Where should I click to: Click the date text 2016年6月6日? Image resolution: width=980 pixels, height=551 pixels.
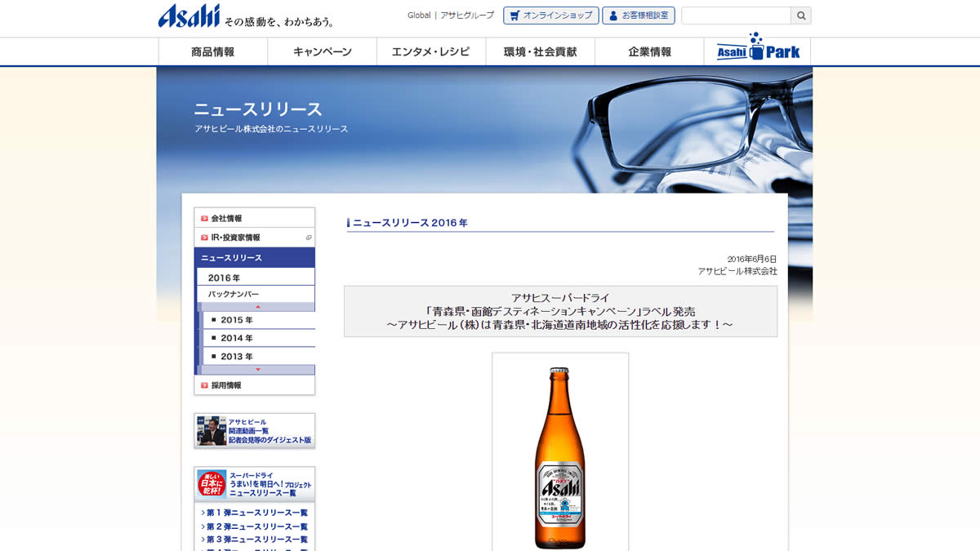[x=752, y=259]
